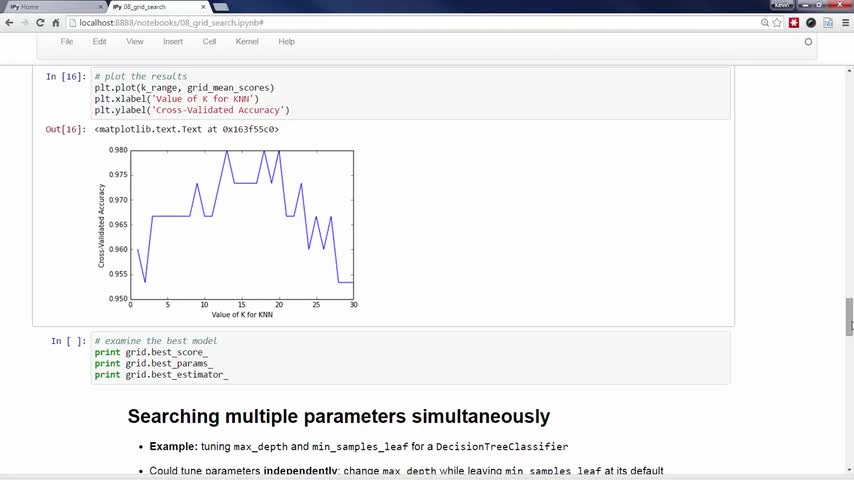Click the Kevin profile button
This screenshot has width=854, height=480.
tap(782, 5)
